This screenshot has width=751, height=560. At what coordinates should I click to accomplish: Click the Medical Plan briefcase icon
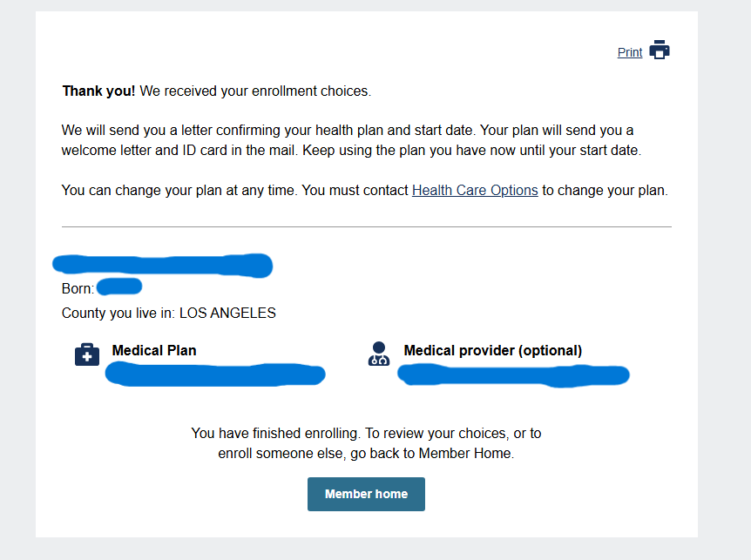pyautogui.click(x=87, y=354)
